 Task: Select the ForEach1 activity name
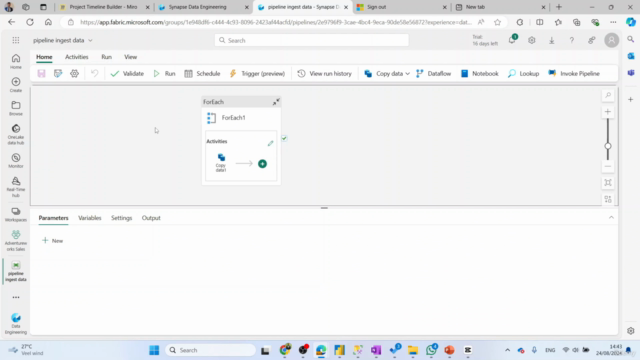click(233, 118)
